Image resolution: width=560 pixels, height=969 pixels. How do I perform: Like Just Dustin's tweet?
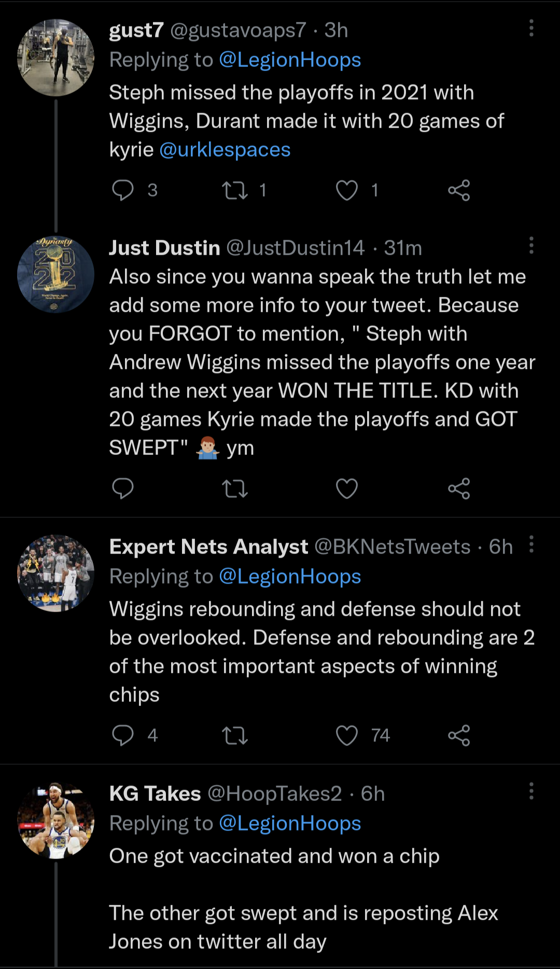pyautogui.click(x=347, y=489)
